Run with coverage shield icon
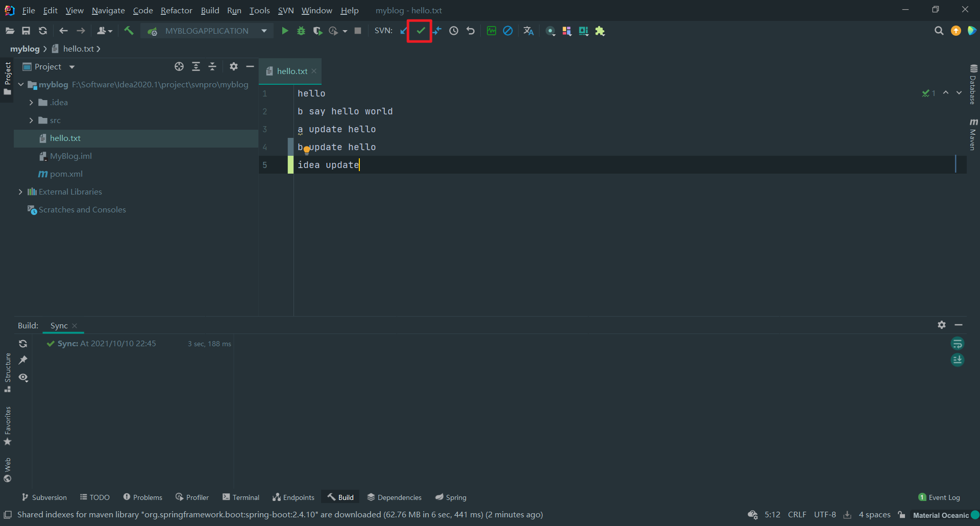 [317, 31]
